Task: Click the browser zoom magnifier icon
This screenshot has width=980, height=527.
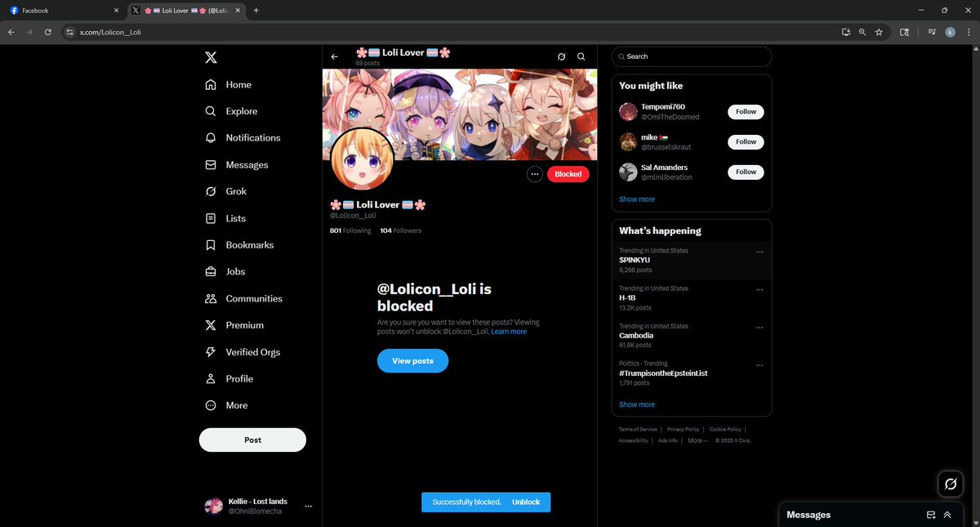Action: click(x=862, y=32)
